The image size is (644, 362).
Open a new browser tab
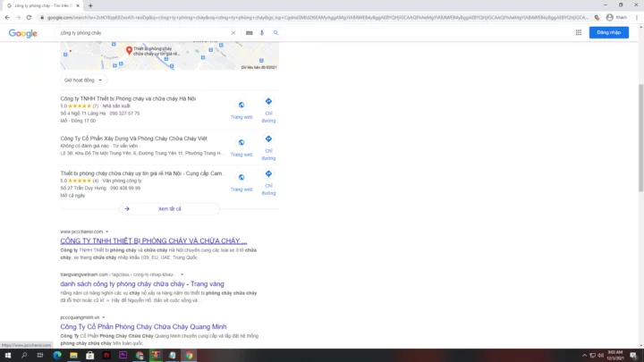90,5
